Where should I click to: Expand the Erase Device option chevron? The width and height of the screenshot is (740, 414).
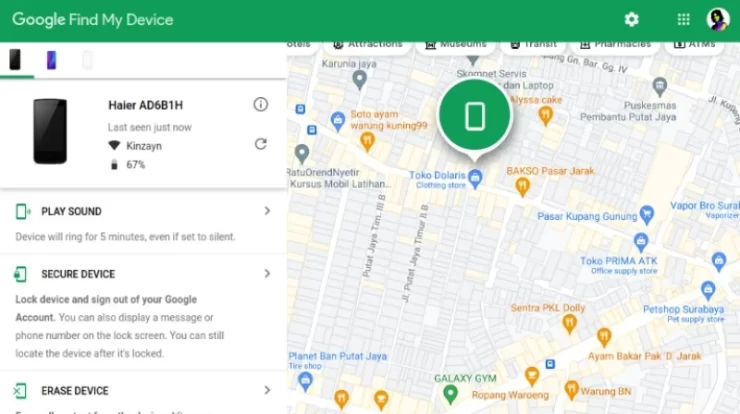tap(267, 390)
